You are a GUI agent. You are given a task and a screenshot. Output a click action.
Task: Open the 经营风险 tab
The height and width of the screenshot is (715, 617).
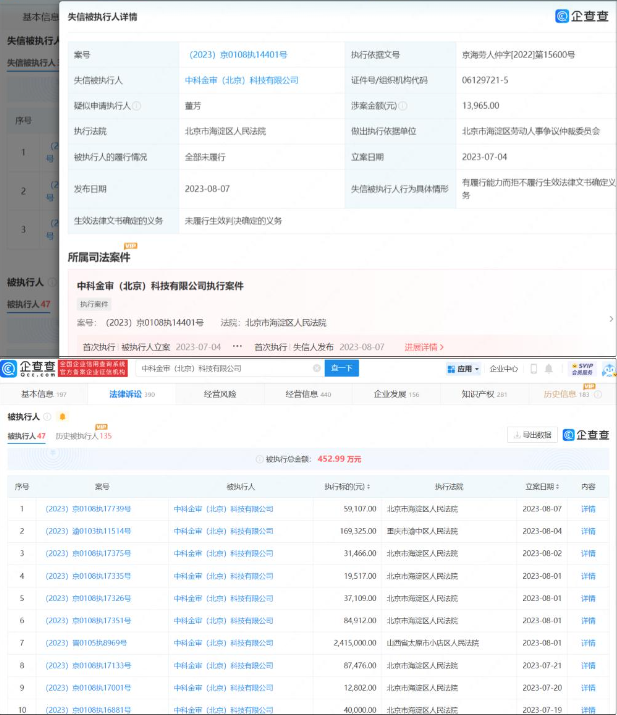220,394
